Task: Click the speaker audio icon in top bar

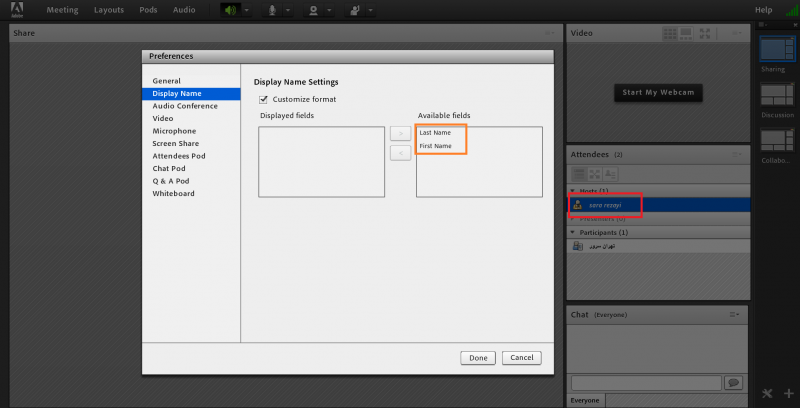Action: [x=231, y=10]
